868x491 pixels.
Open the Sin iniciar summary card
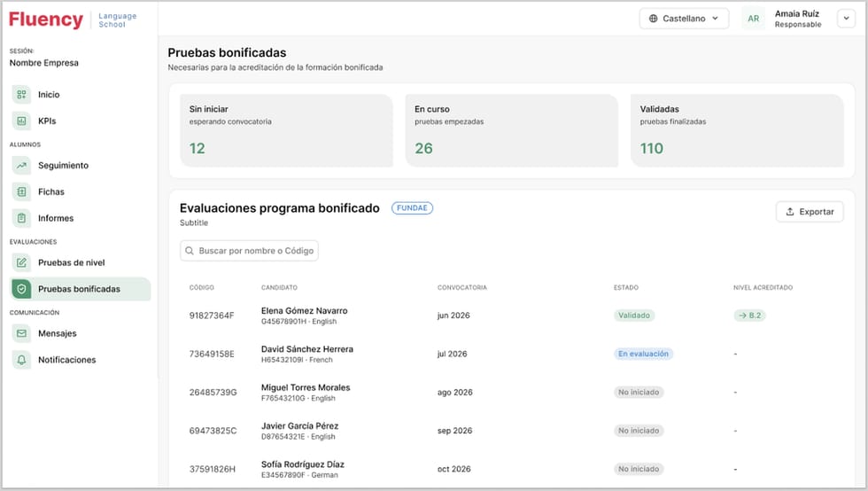(286, 130)
